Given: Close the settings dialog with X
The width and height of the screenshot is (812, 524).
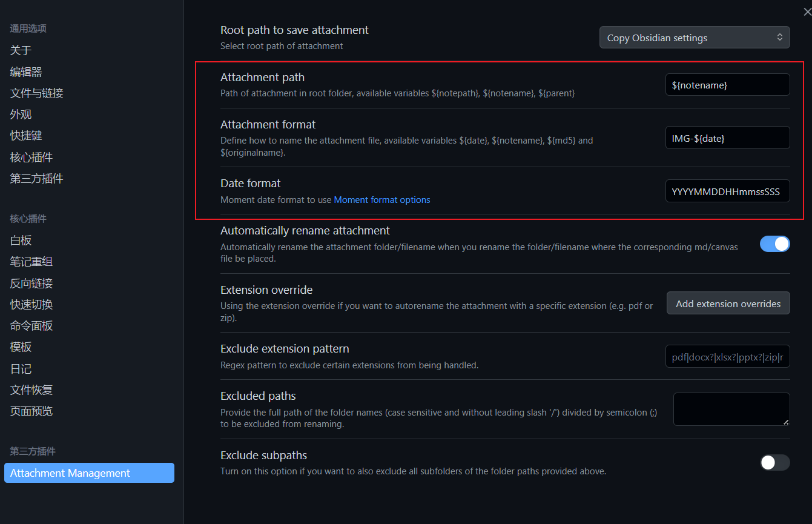Looking at the screenshot, I should click(x=807, y=12).
